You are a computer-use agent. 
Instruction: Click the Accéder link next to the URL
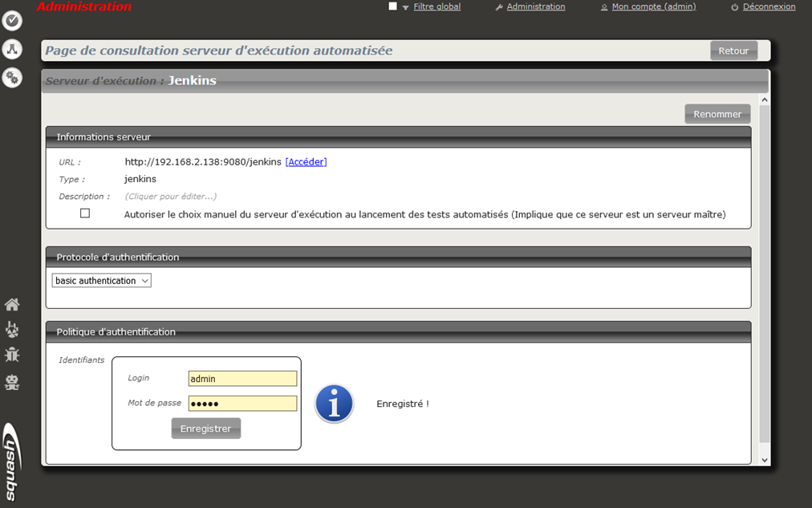click(x=306, y=161)
